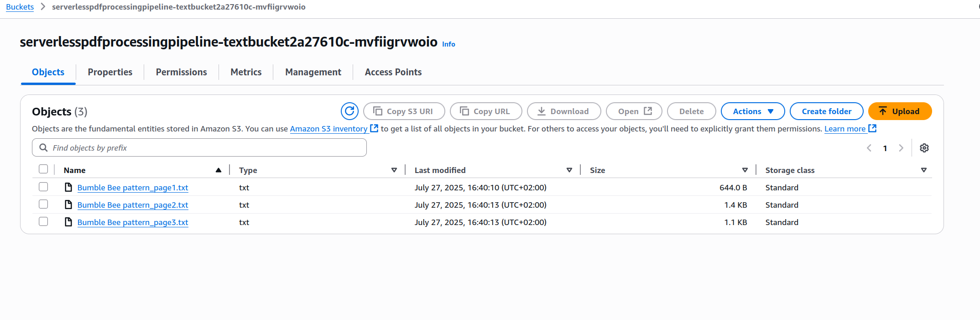Click page number 1 in pagination
The height and width of the screenshot is (320, 980).
[x=885, y=148]
